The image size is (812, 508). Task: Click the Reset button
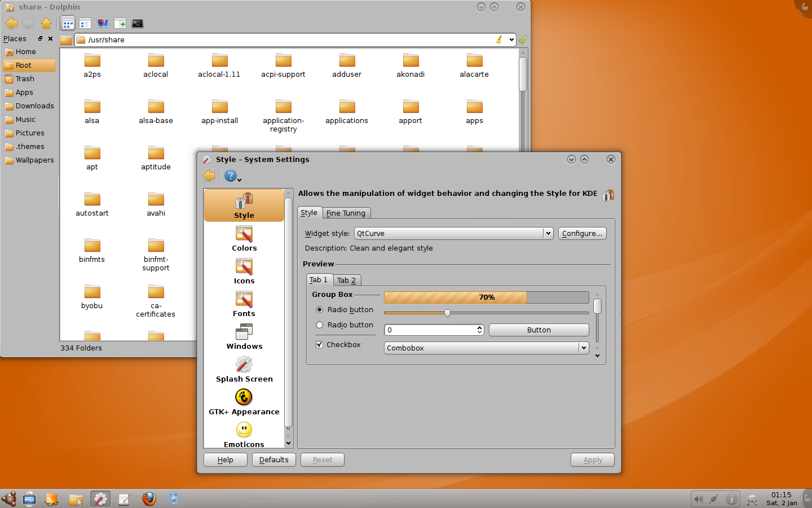click(x=323, y=460)
